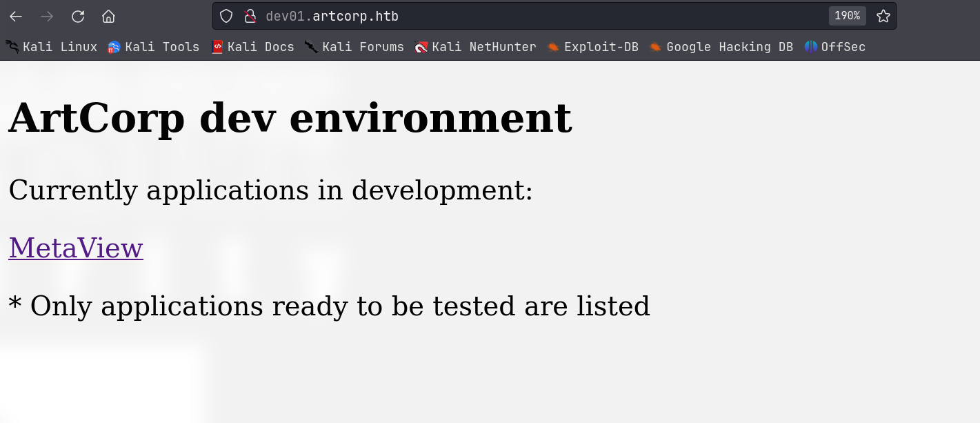Viewport: 980px width, 423px height.
Task: Click the forward navigation arrow
Action: click(x=47, y=16)
